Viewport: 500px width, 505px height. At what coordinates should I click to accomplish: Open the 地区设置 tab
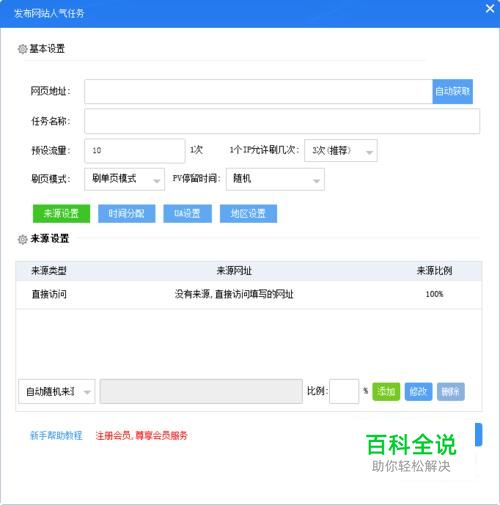[248, 213]
